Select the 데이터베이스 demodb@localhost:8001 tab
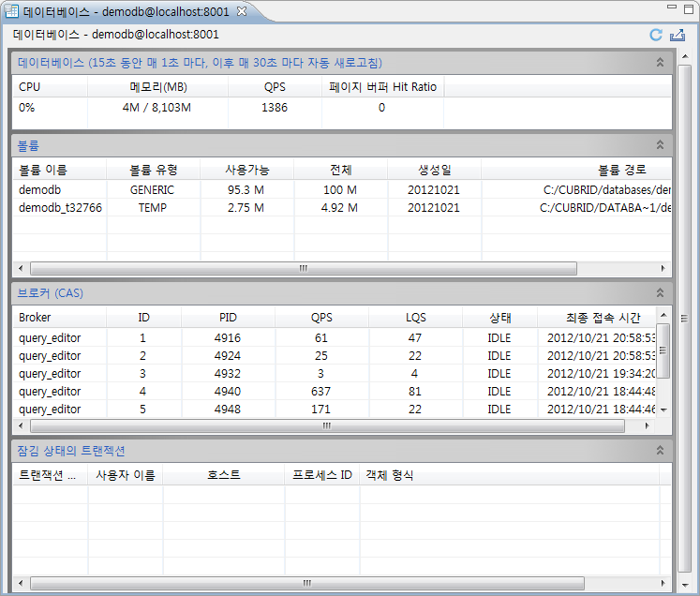 click(x=122, y=10)
